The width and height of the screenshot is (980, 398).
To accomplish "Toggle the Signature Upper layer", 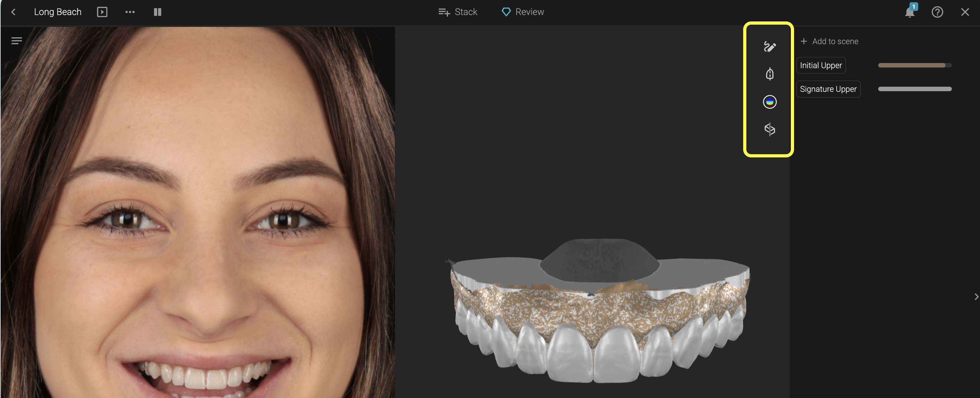I will pyautogui.click(x=828, y=89).
